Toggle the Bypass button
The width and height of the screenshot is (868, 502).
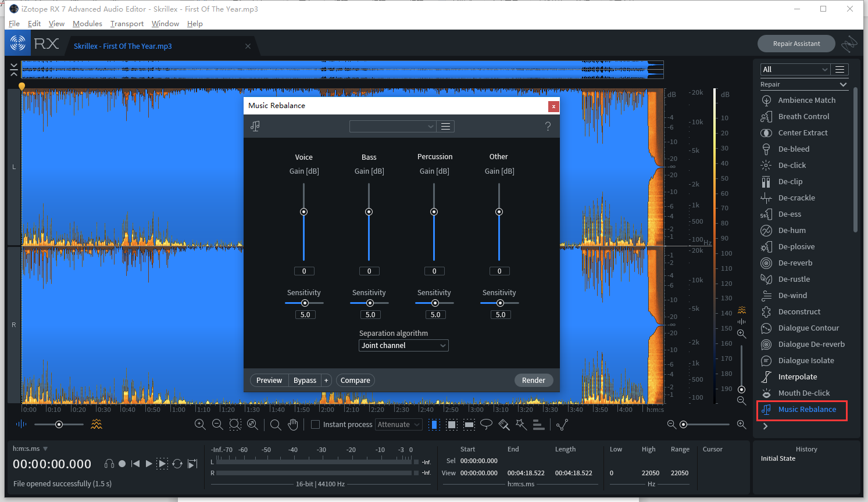(305, 381)
